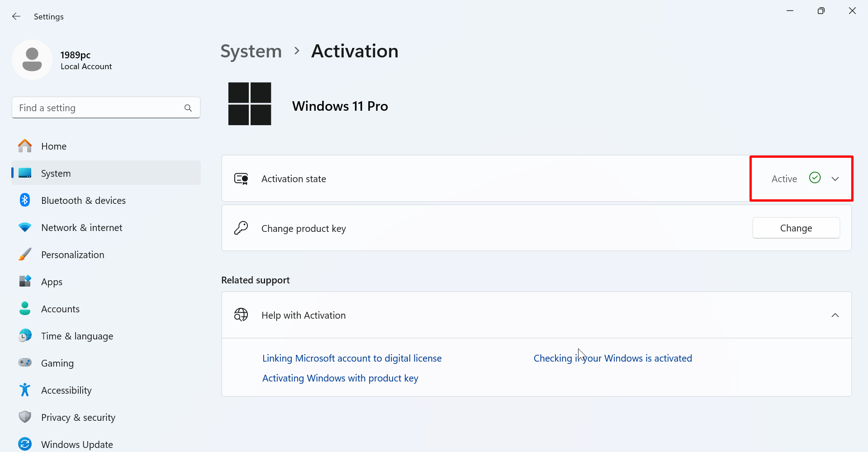Click the Time & language globe icon
868x452 pixels.
click(x=25, y=335)
